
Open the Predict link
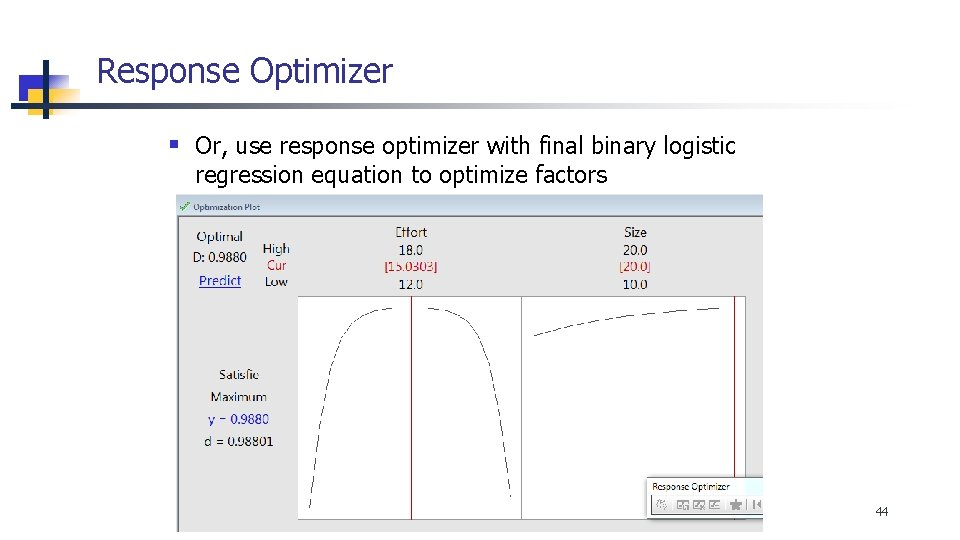point(220,281)
